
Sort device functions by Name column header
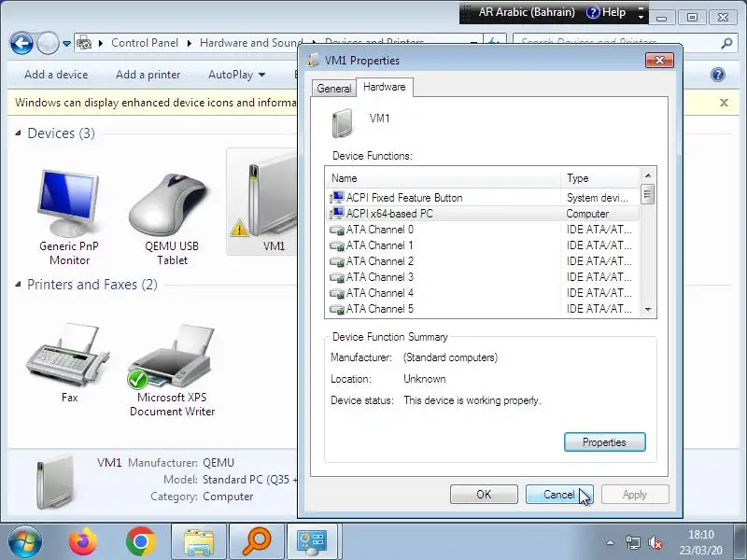click(x=443, y=178)
